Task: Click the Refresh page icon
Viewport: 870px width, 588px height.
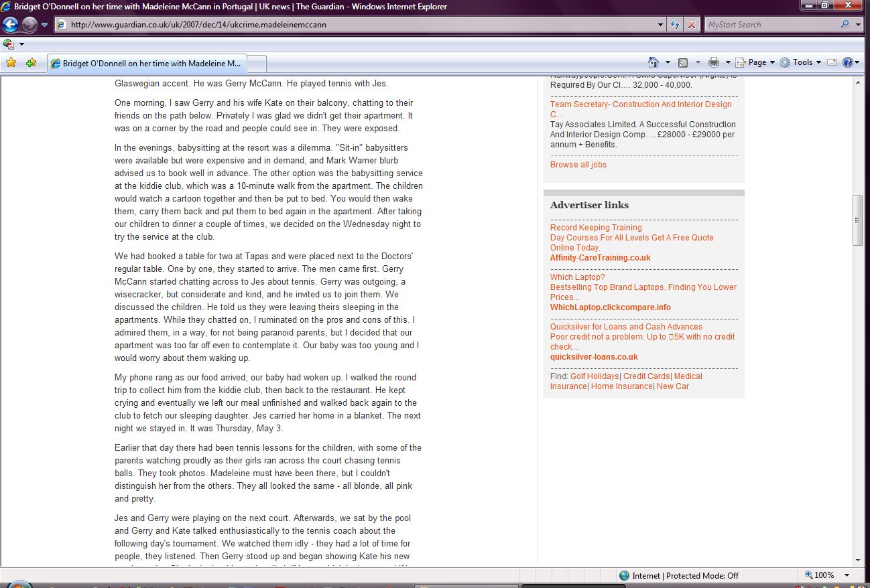Action: point(676,25)
